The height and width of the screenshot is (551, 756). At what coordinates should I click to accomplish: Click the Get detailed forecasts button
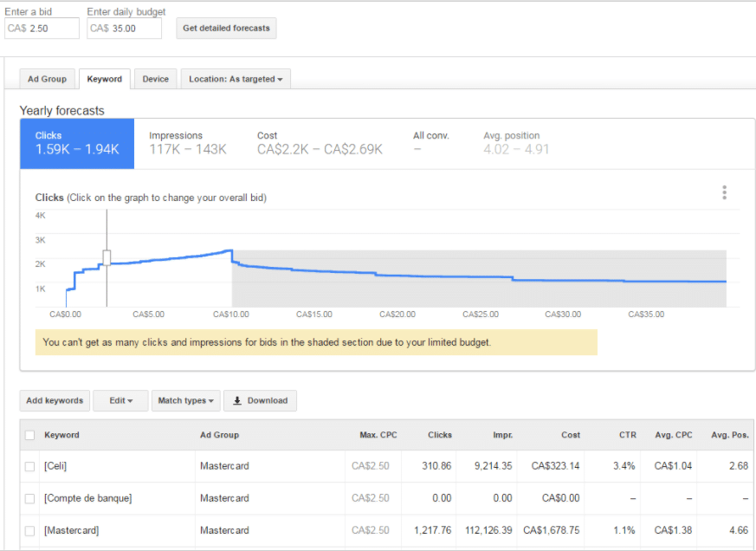tap(226, 28)
